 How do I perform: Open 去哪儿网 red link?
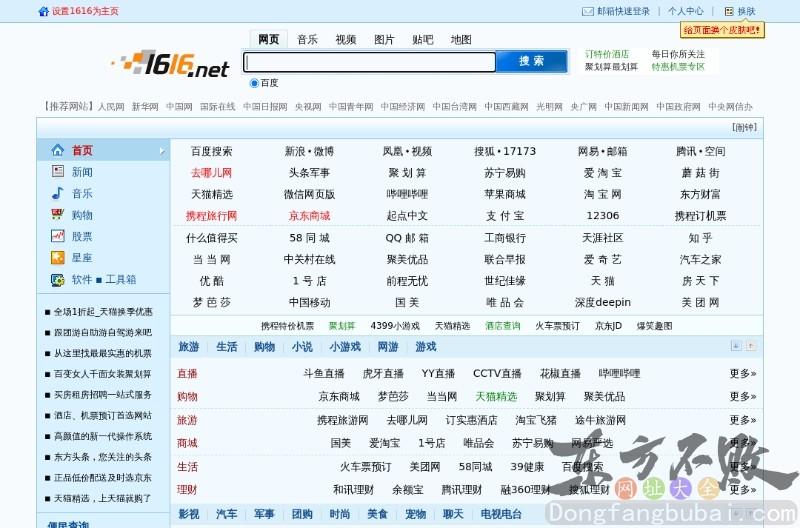(x=211, y=173)
